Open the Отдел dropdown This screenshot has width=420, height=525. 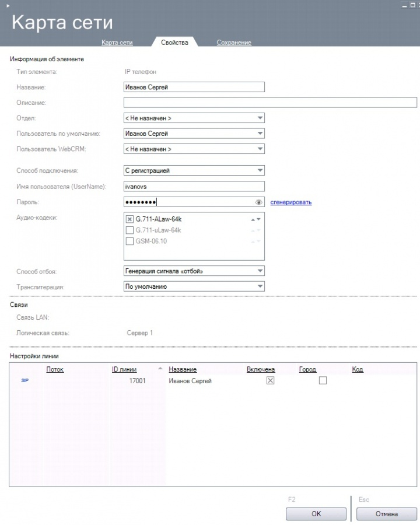260,118
